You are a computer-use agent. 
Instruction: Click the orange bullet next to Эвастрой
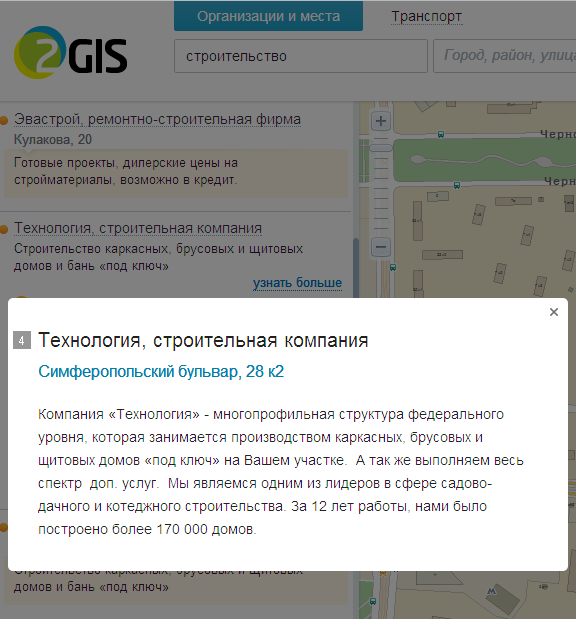click(4, 120)
